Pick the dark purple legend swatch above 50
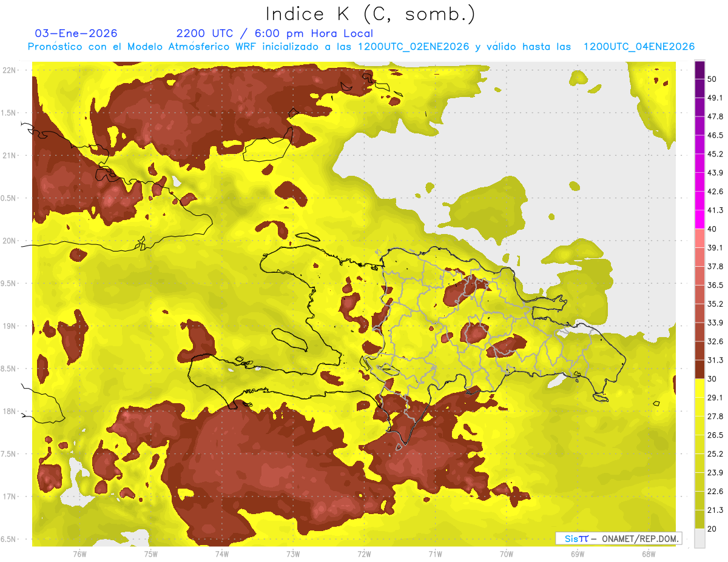Viewport: 728px width, 562px height. pos(699,70)
